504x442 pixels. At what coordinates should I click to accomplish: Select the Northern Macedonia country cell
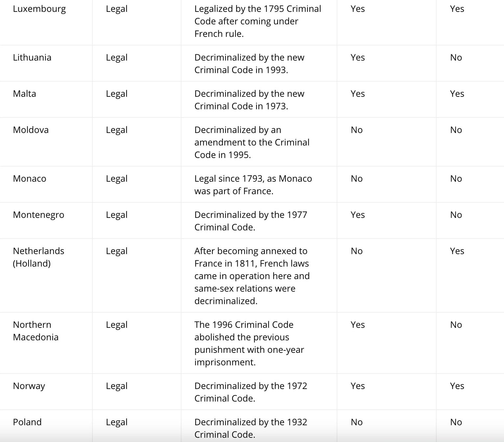point(36,331)
